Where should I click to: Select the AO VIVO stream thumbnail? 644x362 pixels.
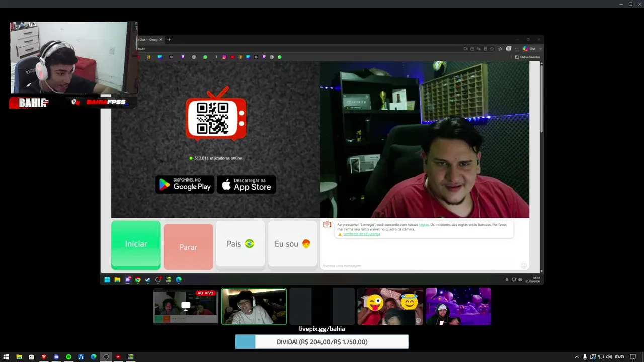point(186,306)
